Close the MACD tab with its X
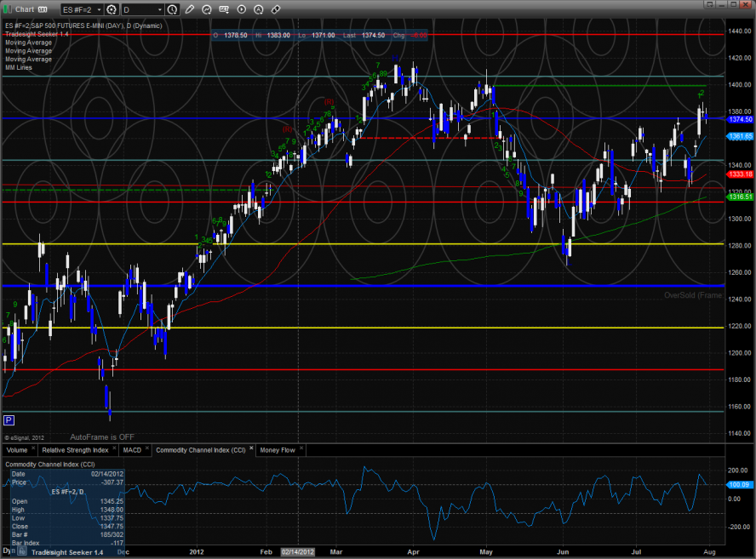Screen dimensions: 756x559 [147, 449]
